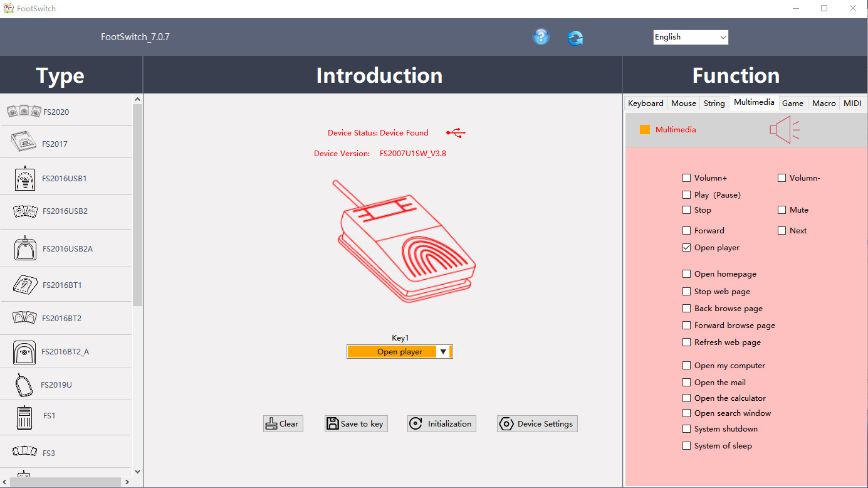Switch to the Mouse tab
868x488 pixels.
tap(684, 103)
